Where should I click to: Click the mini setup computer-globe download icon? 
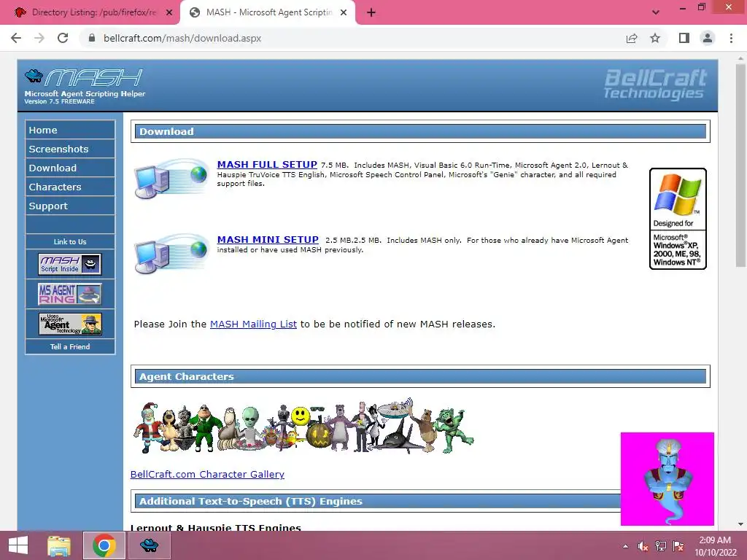click(x=172, y=254)
